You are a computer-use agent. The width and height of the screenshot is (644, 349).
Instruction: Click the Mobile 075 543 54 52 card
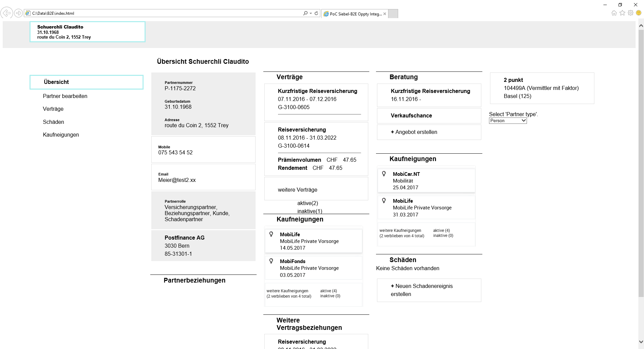click(x=203, y=150)
